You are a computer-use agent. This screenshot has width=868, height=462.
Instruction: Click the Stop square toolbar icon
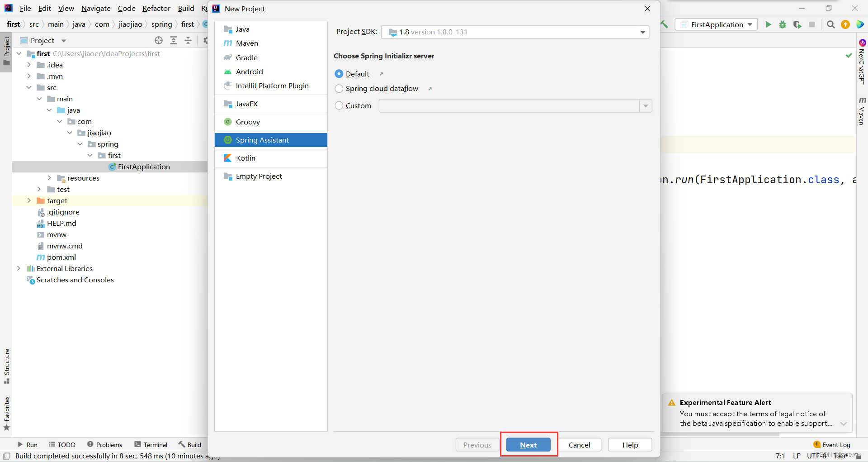click(812, 24)
